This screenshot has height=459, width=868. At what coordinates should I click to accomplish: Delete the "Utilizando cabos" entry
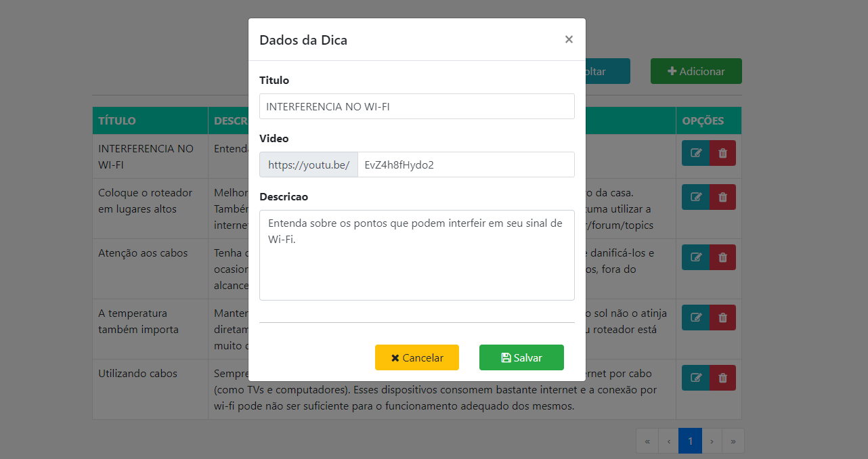[722, 377]
